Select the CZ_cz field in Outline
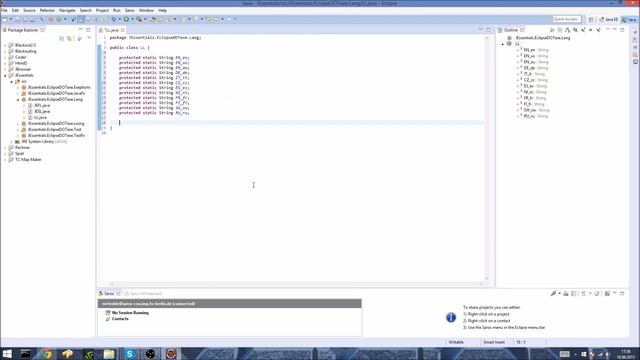 click(x=536, y=80)
